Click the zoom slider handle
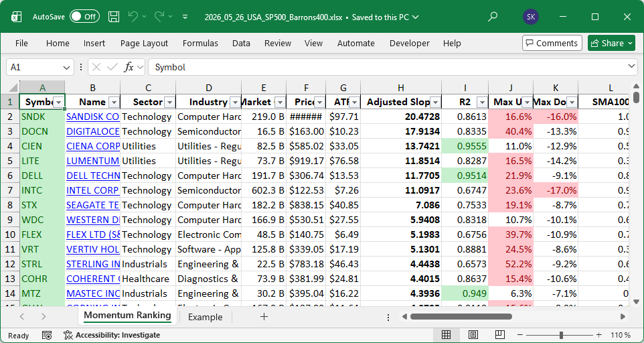The width and height of the screenshot is (644, 343). [x=561, y=335]
